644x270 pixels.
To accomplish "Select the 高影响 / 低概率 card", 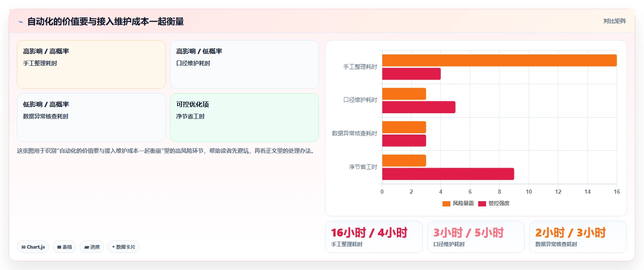I will [x=245, y=64].
